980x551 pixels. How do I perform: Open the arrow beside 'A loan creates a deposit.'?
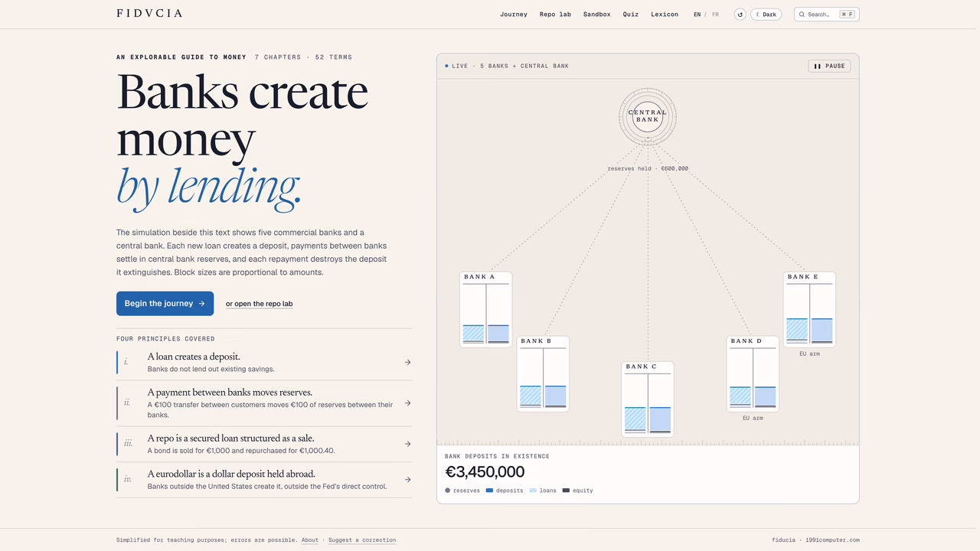[x=408, y=362]
